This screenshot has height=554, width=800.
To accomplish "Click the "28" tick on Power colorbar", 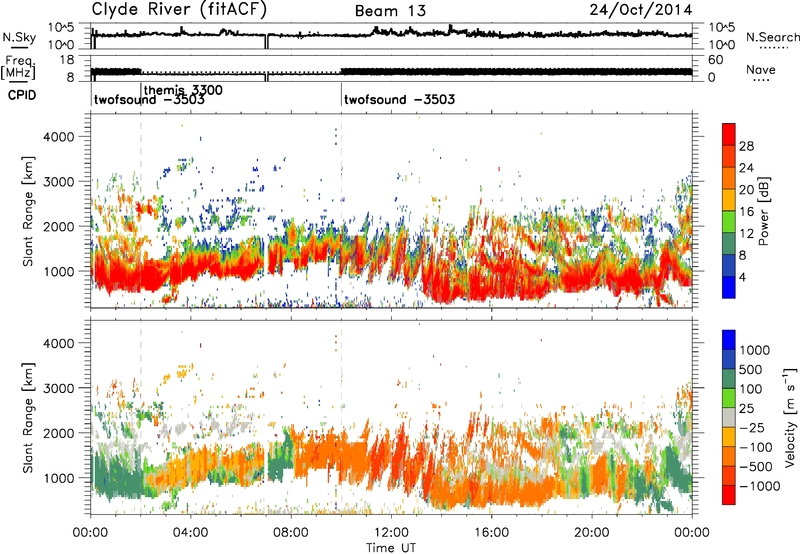I will pyautogui.click(x=746, y=146).
